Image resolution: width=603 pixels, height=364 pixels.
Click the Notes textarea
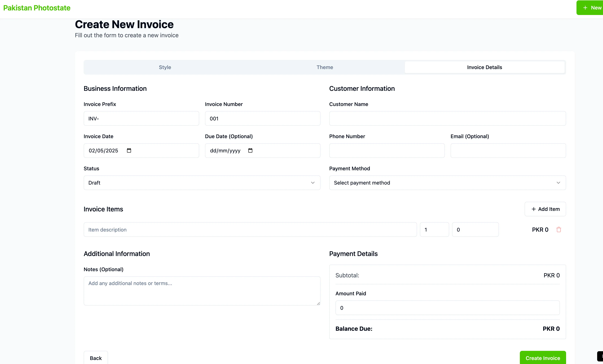[202, 291]
